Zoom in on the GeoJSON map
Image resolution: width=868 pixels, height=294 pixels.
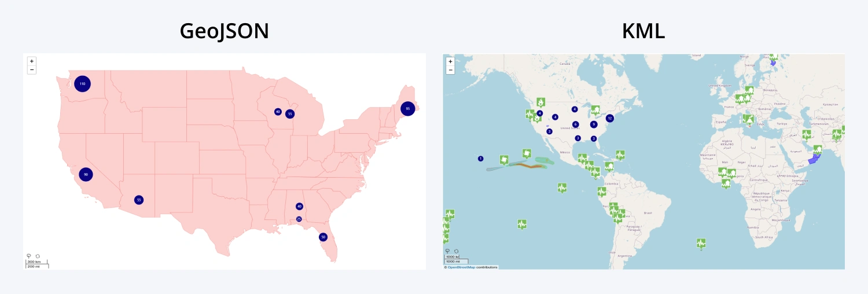tap(31, 61)
